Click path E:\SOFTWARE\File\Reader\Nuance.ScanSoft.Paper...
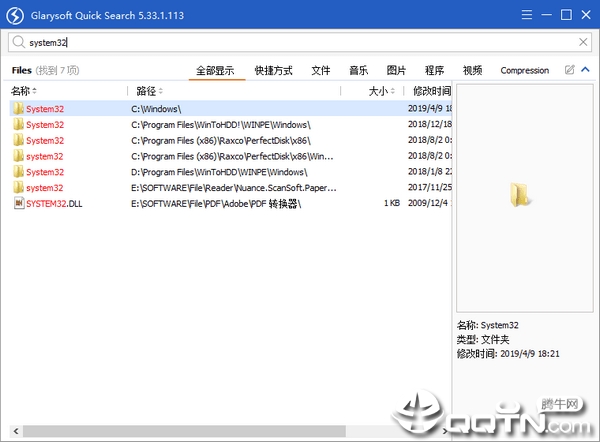Viewport: 600px width, 442px height. [233, 188]
